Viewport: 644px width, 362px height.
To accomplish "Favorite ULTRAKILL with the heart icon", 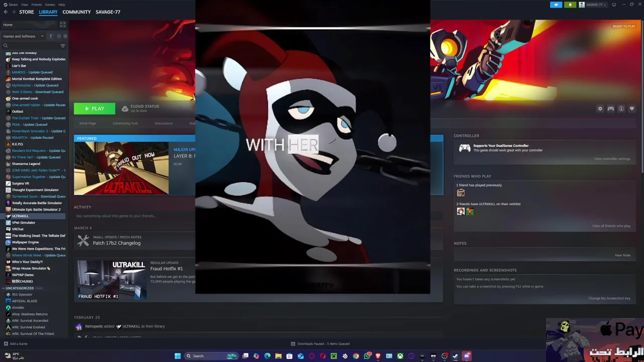I will coord(632,109).
